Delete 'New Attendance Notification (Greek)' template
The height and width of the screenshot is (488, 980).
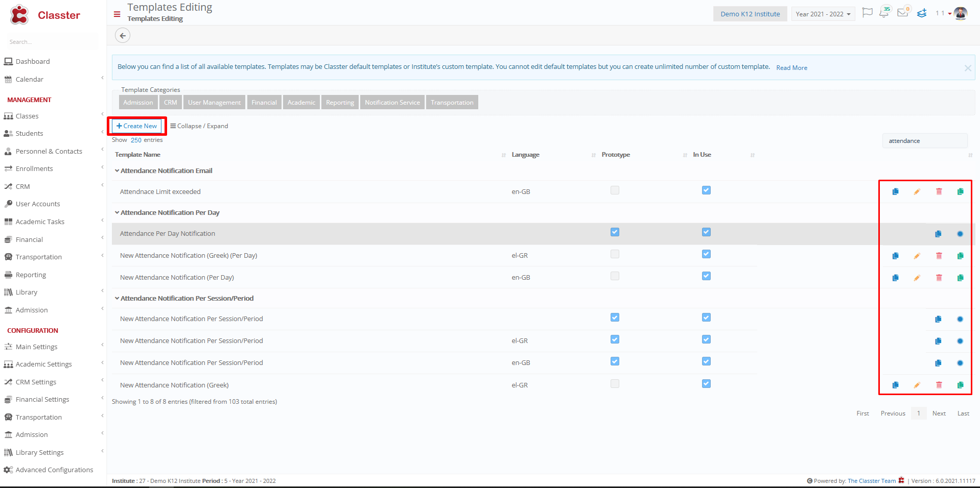[x=939, y=385]
